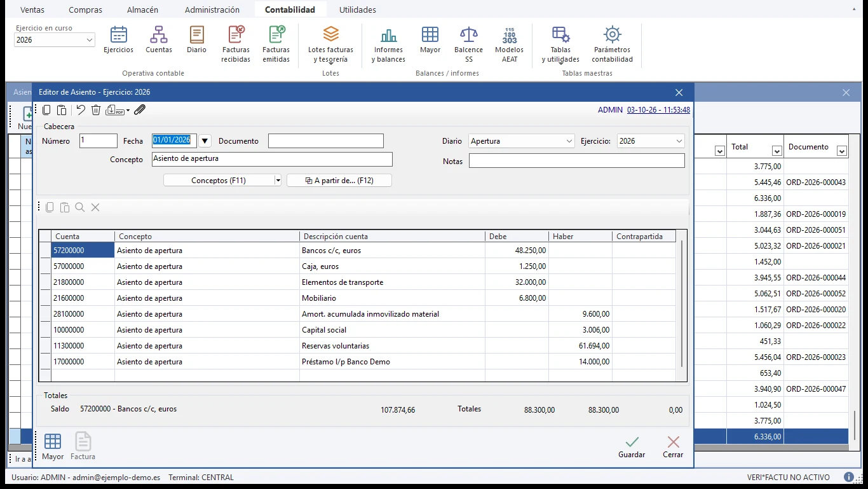868x489 pixels.
Task: Click the VERI*FACTU info icon
Action: [x=849, y=477]
